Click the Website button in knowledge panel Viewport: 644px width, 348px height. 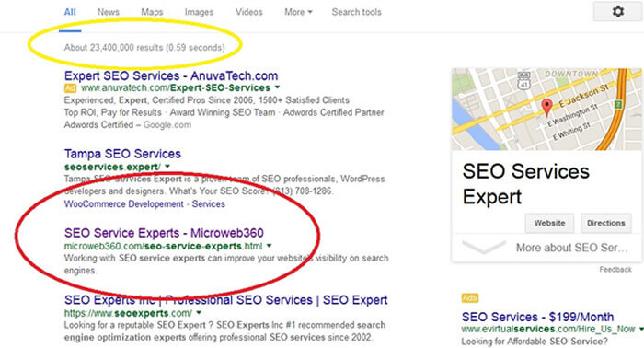[549, 223]
